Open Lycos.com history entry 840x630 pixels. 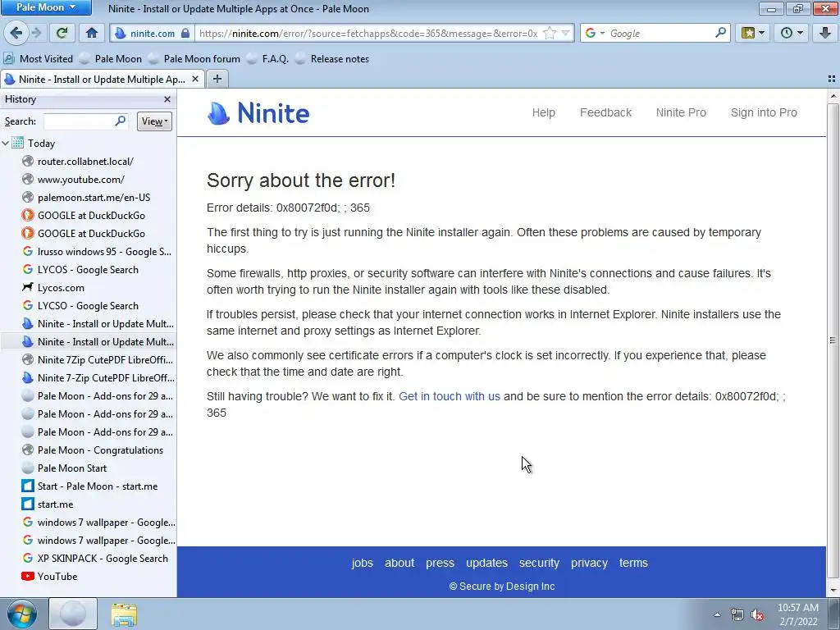click(x=61, y=288)
